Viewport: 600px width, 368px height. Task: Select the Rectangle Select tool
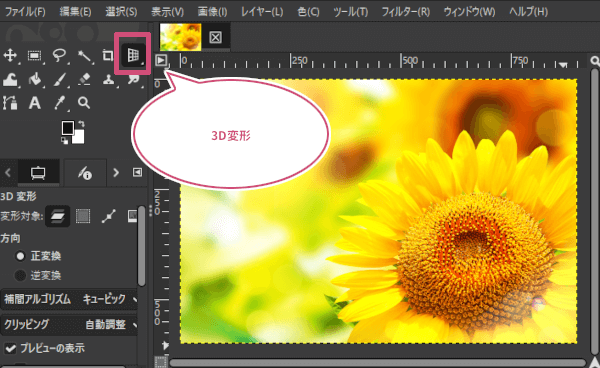pyautogui.click(x=34, y=56)
